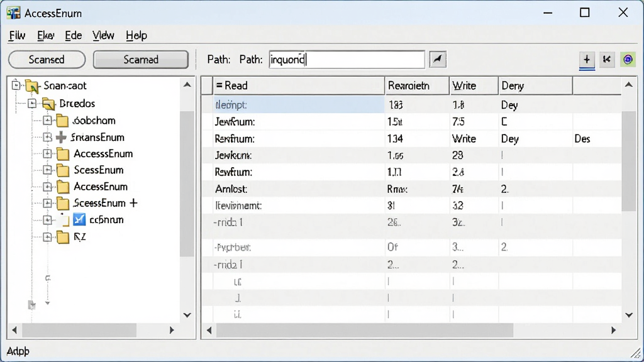The image size is (644, 362).
Task: Click the RZ folder icon
Action: 62,237
